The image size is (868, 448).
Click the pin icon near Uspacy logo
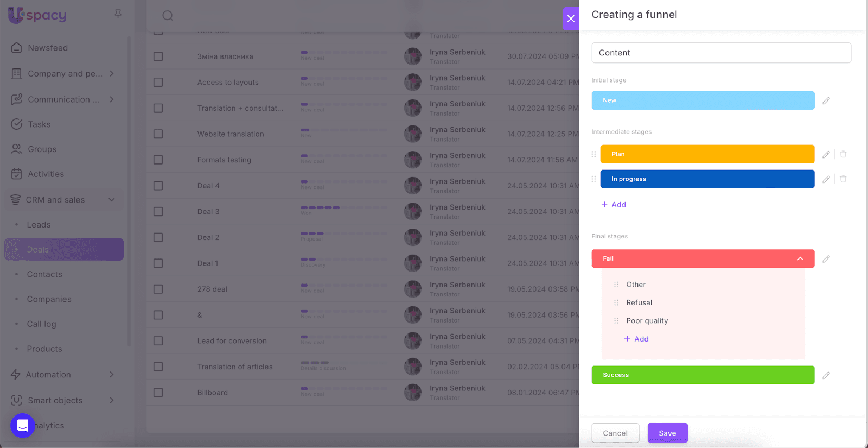point(118,14)
